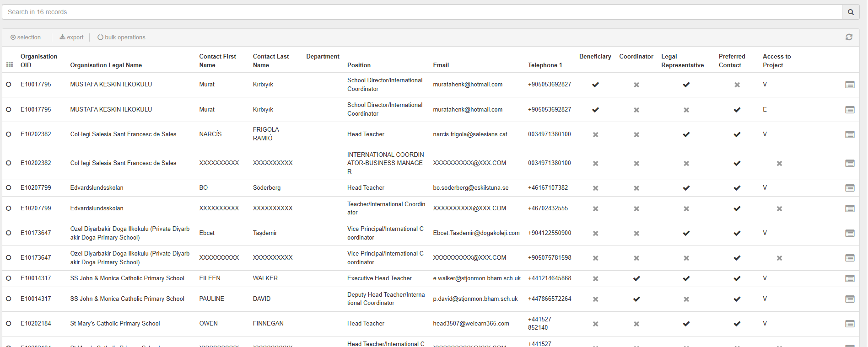The width and height of the screenshot is (868, 347).
Task: Sort by Email column header
Action: click(x=441, y=65)
